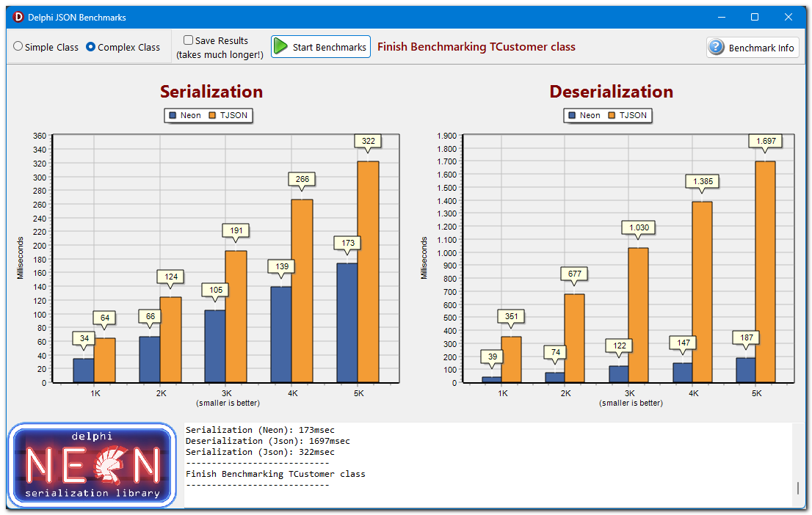This screenshot has width=812, height=515.
Task: Click the 322 label on Serialization chart
Action: coord(369,141)
